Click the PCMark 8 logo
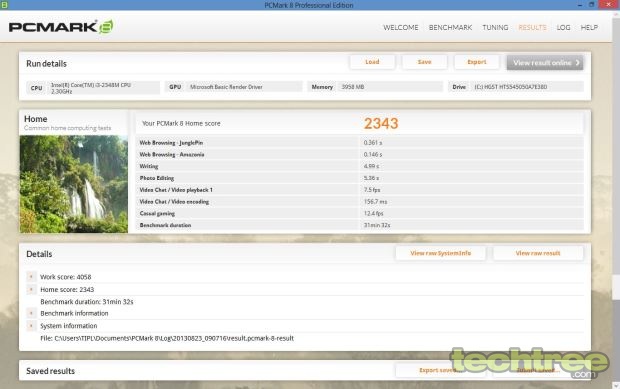Image resolution: width=620 pixels, height=389 pixels. click(x=61, y=27)
